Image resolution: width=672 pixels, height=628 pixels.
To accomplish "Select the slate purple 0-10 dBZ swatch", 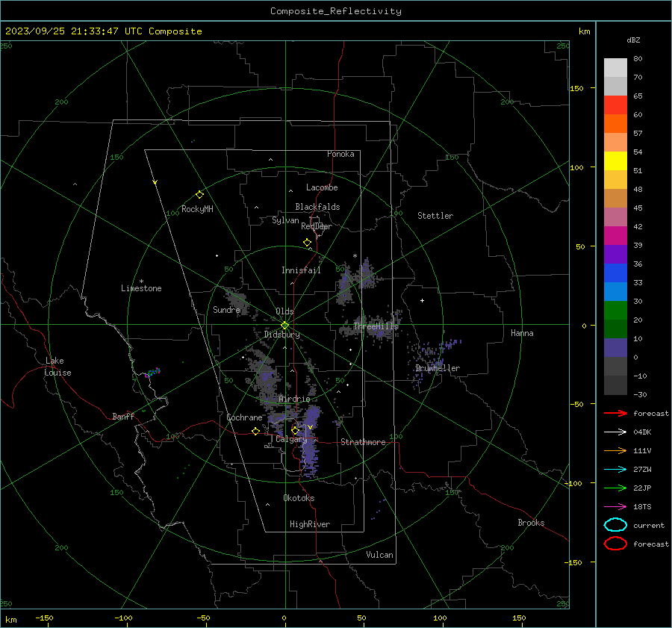I will (615, 348).
